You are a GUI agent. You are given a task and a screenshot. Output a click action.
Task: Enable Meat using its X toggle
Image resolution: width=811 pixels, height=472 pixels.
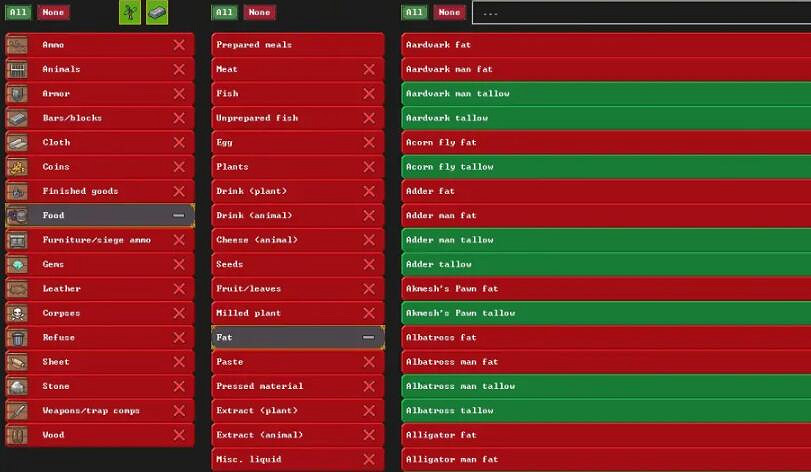click(369, 69)
